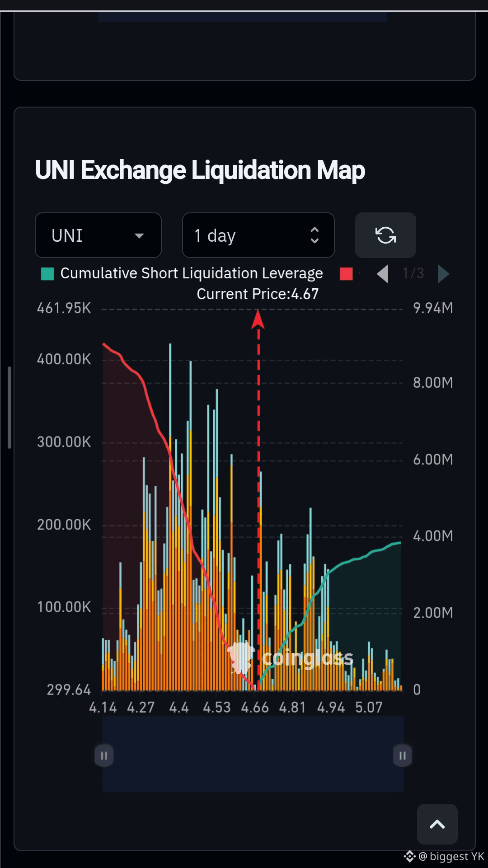Screen dimensions: 488x868
Task: Toggle Cumulative Short Liquidation Leverage legend
Action: (x=182, y=273)
